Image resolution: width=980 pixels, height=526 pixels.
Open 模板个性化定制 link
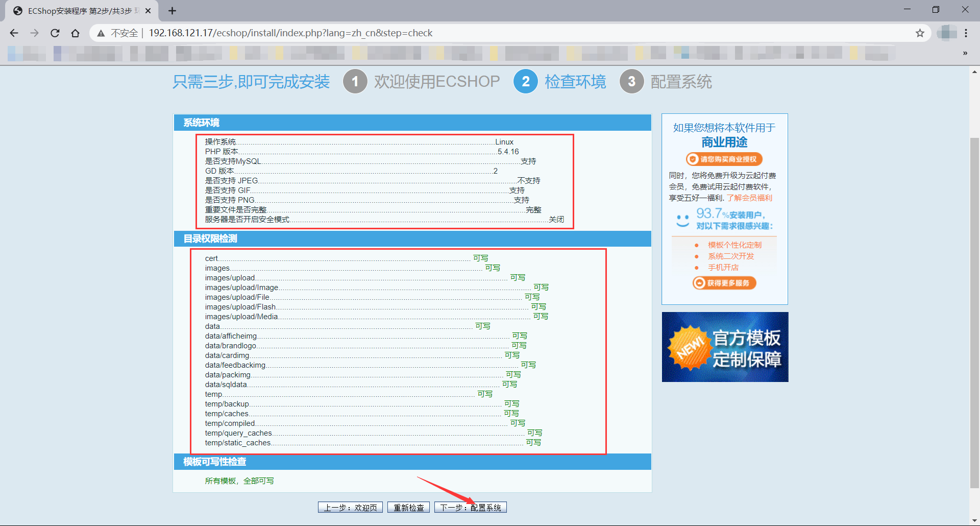click(x=734, y=245)
